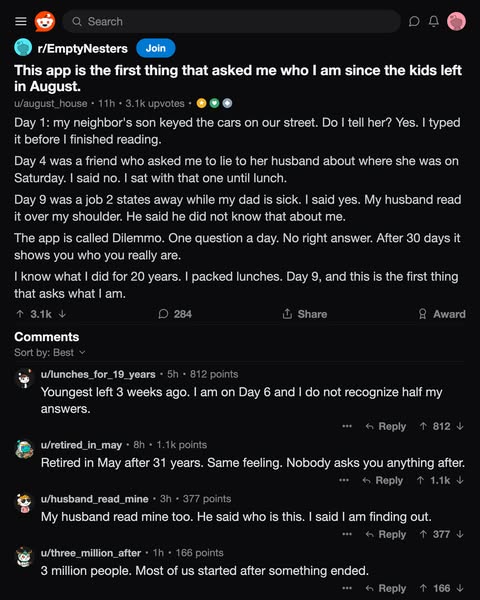480x600 pixels.
Task: Give an Award to the post
Action: (442, 314)
